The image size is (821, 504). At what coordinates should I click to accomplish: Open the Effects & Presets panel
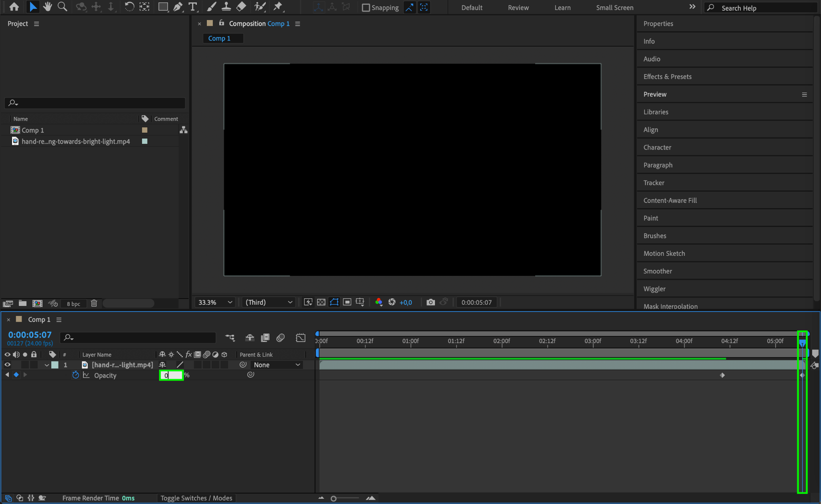pos(667,77)
